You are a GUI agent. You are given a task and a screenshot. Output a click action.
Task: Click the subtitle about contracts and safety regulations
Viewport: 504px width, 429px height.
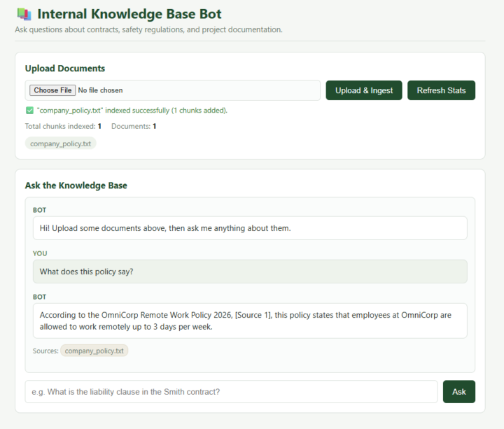pyautogui.click(x=148, y=29)
